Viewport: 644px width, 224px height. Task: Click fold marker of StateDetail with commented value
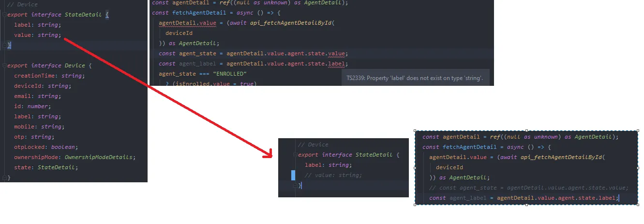click(295, 155)
